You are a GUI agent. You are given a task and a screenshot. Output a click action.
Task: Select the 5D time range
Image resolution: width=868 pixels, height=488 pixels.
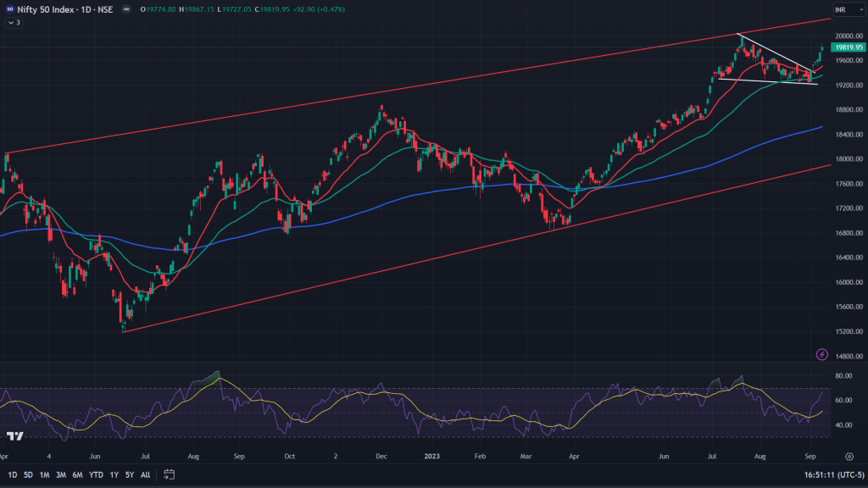click(29, 474)
